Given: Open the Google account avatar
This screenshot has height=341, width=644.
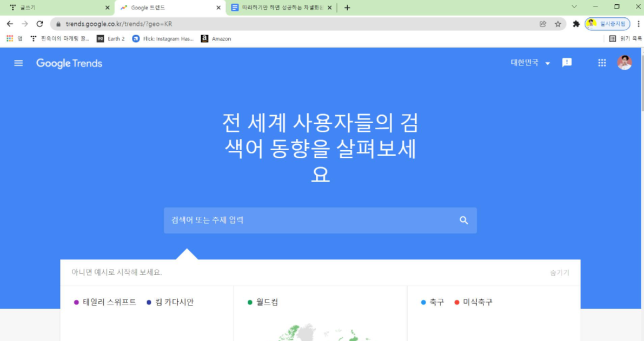Looking at the screenshot, I should pyautogui.click(x=625, y=62).
